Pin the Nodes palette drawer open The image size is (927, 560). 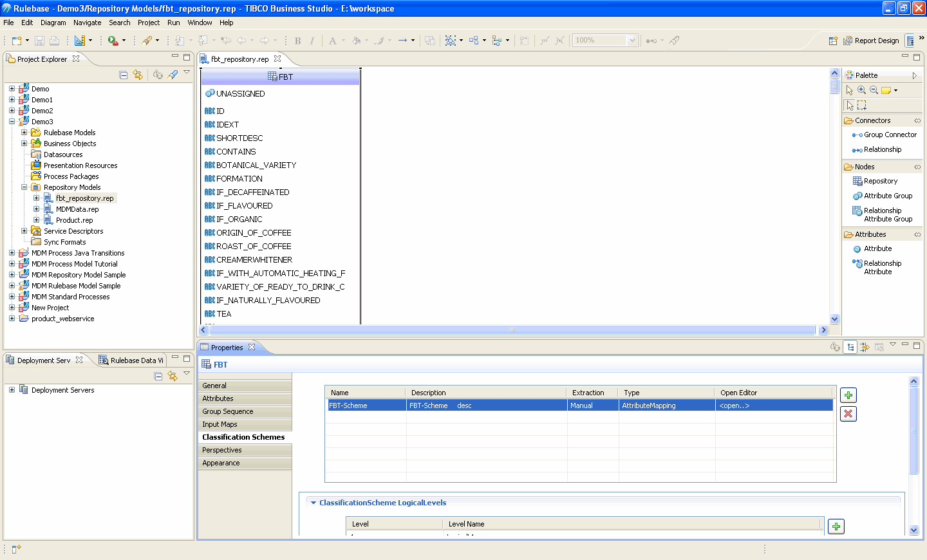917,167
